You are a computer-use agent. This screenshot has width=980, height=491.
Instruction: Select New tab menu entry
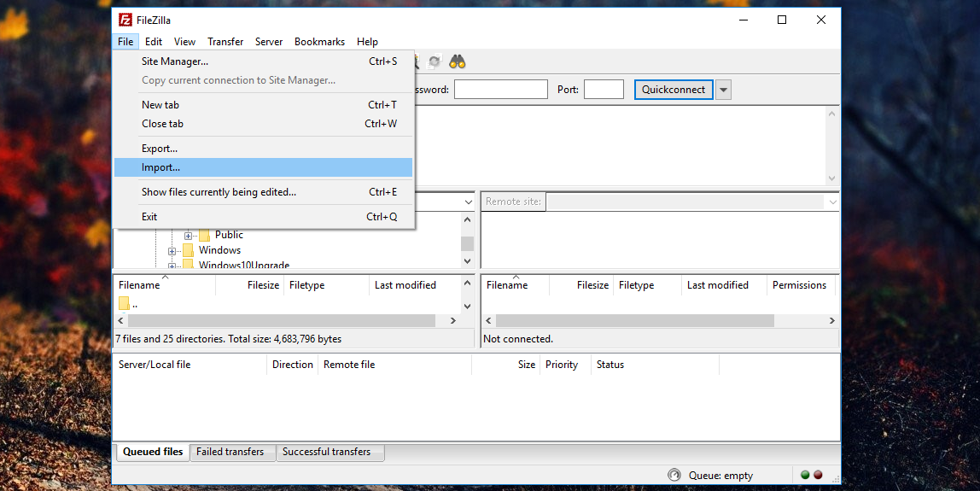coord(263,105)
